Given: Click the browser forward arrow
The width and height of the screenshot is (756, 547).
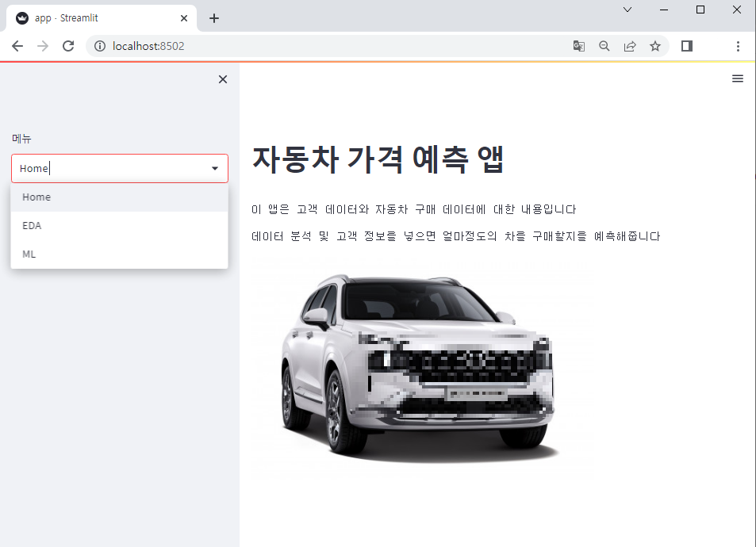Looking at the screenshot, I should tap(43, 46).
